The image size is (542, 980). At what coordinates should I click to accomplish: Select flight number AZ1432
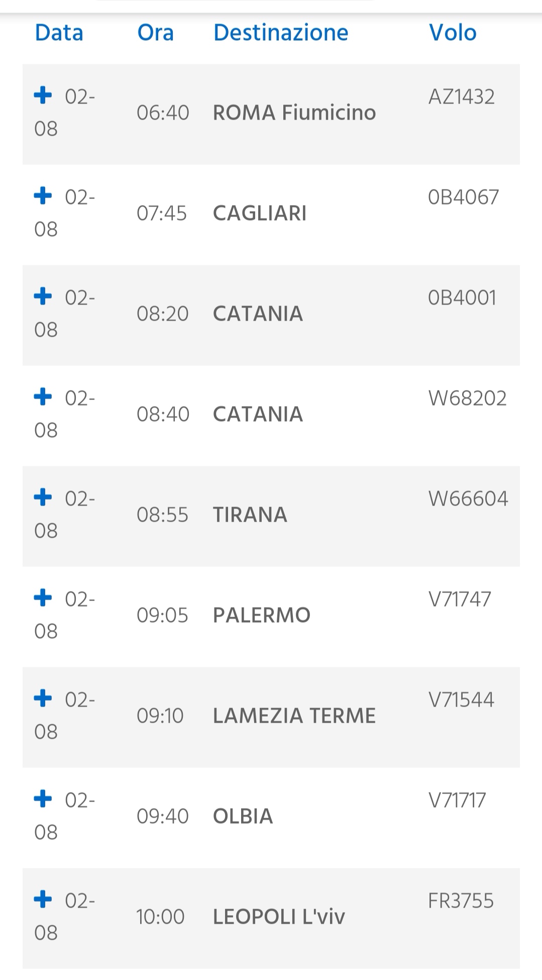(461, 96)
